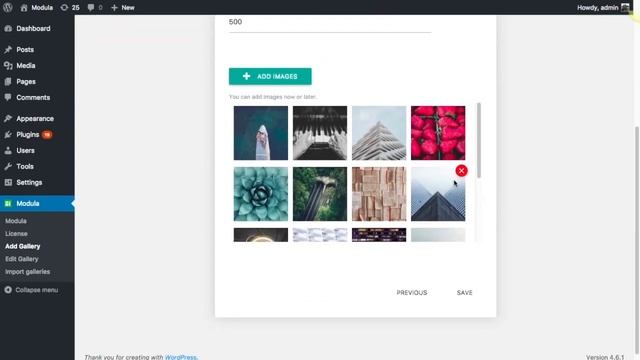Select the red strawberries thumbnail
This screenshot has width=640, height=360.
(x=438, y=133)
